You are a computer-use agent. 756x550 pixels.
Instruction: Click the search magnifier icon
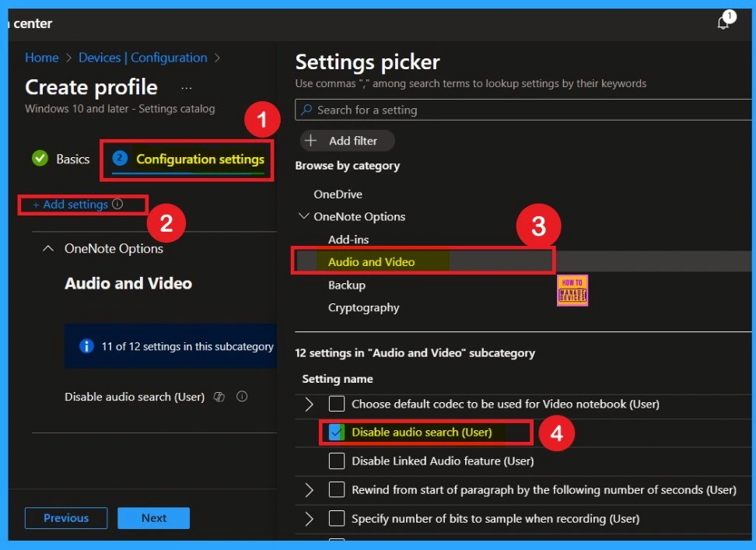306,110
